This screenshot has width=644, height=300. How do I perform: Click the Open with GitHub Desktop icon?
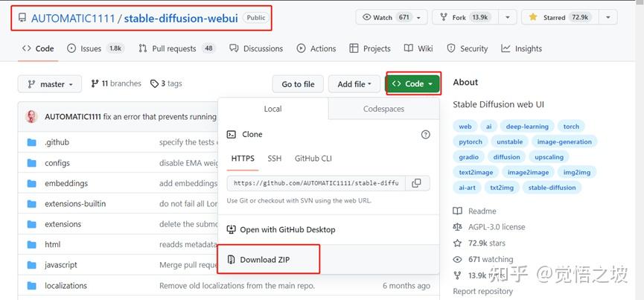[231, 230]
